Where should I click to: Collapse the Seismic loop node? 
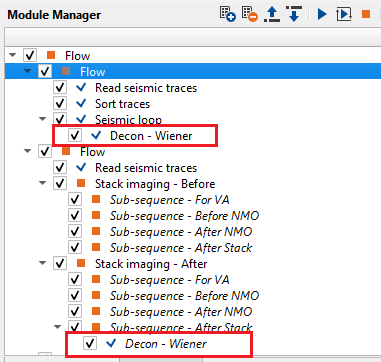point(43,119)
